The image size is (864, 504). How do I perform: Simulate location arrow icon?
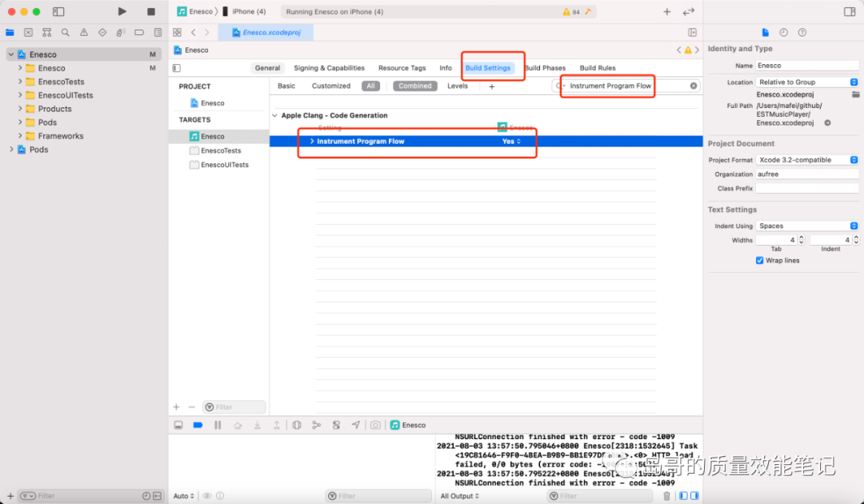coord(356,426)
